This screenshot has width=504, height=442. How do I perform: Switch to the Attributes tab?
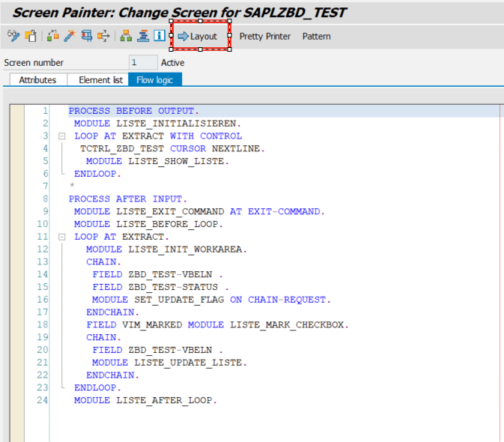click(37, 79)
